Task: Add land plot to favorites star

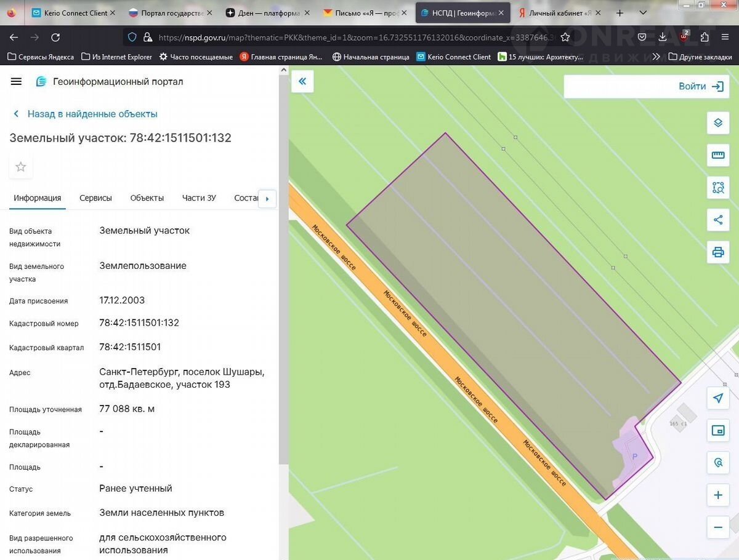Action: click(x=21, y=167)
